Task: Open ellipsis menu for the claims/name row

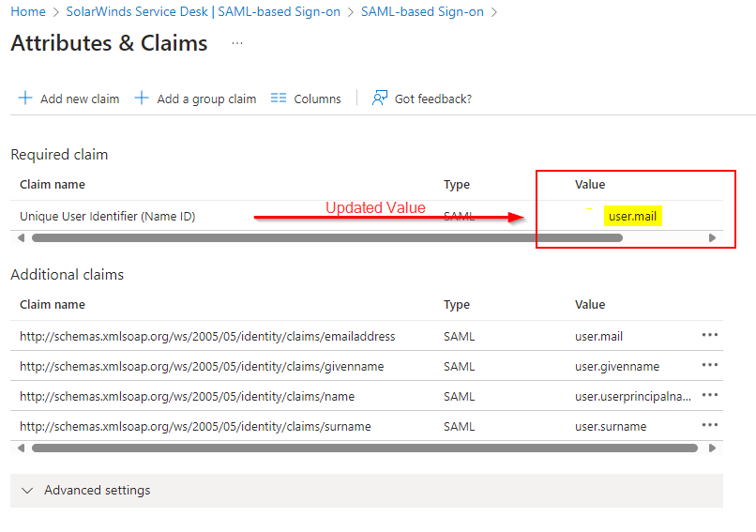Action: (710, 395)
